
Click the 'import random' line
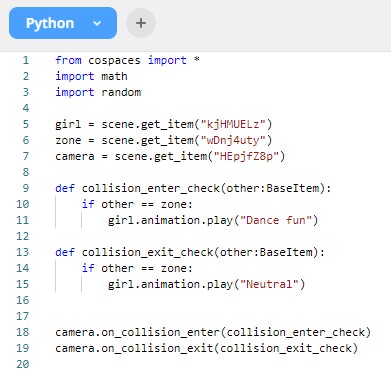pos(98,92)
